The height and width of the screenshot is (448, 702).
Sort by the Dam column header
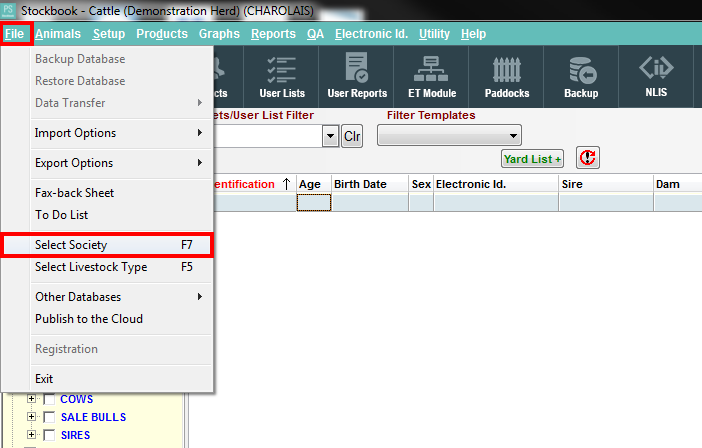677,184
